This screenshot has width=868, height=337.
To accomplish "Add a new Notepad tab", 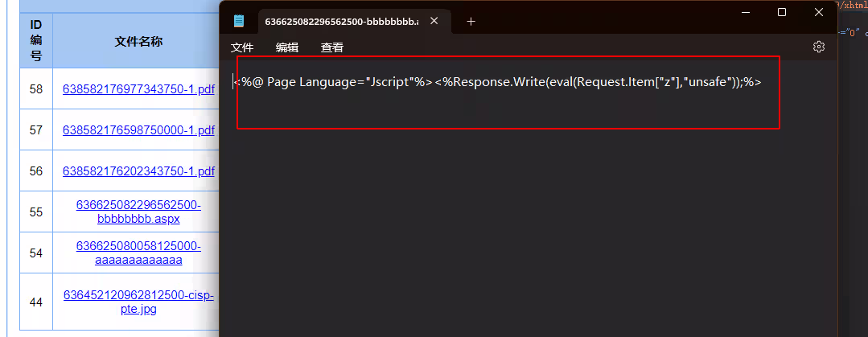I will click(x=471, y=21).
